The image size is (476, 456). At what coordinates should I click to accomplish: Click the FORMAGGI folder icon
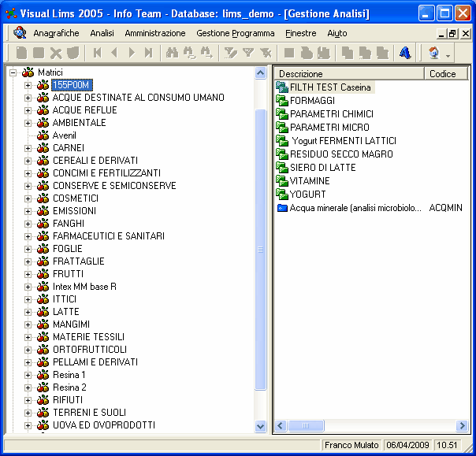click(282, 101)
